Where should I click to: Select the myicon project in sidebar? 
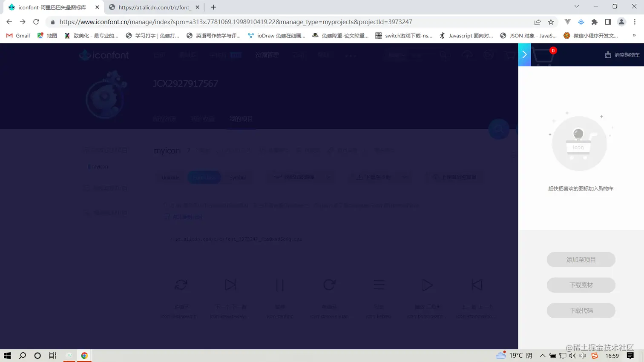pyautogui.click(x=100, y=166)
